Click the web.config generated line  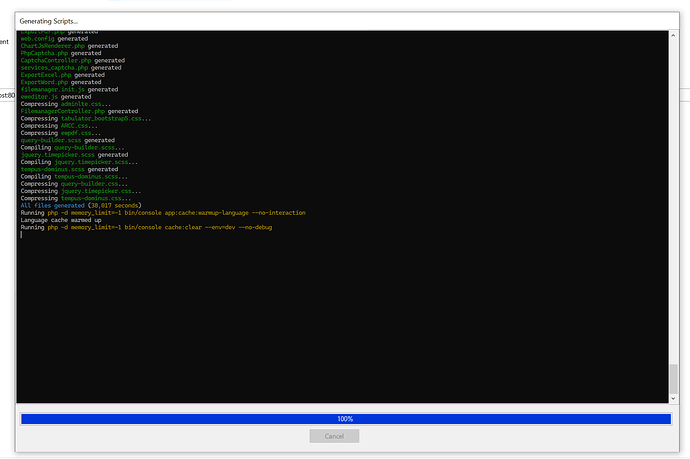coord(50,39)
